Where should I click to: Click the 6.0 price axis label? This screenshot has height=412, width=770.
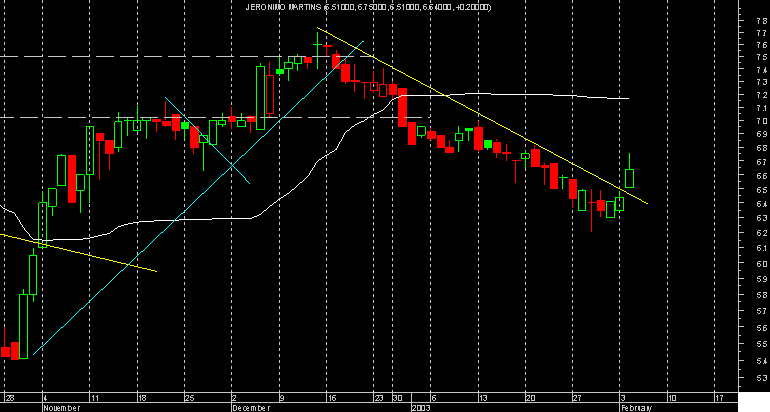(x=761, y=264)
